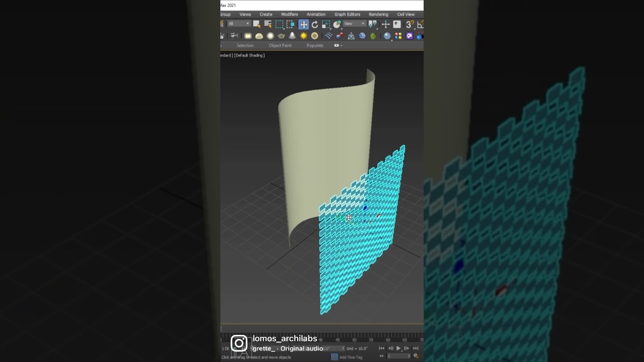The width and height of the screenshot is (644, 362).
Task: Open the View reference coordinate dropdown
Action: pos(354,24)
